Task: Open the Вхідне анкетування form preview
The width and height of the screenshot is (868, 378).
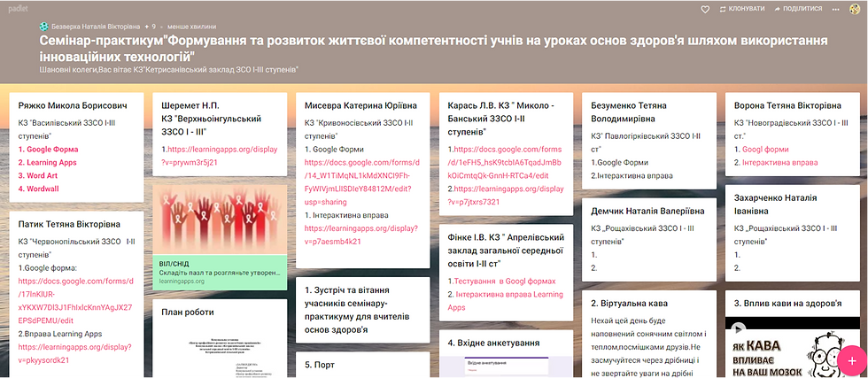Action: (x=506, y=366)
